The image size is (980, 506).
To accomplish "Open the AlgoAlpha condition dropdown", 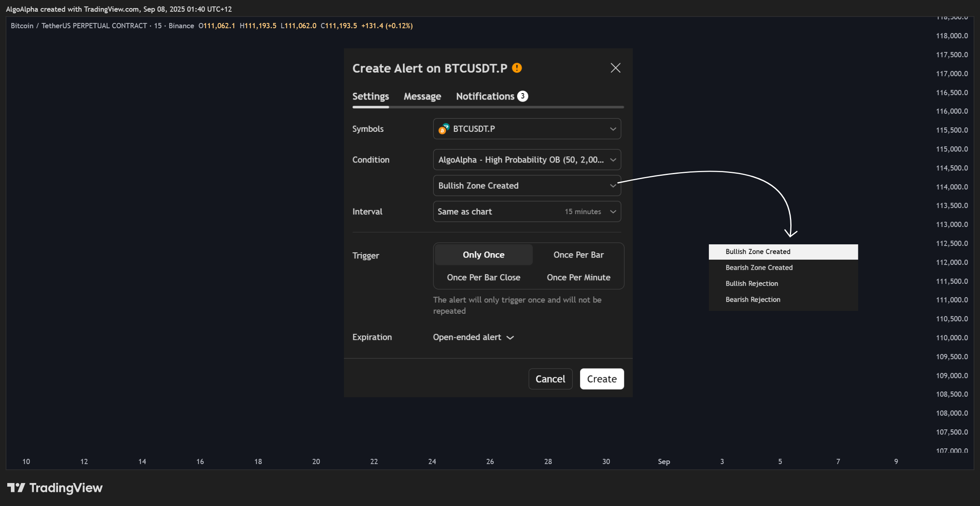I will click(x=527, y=160).
